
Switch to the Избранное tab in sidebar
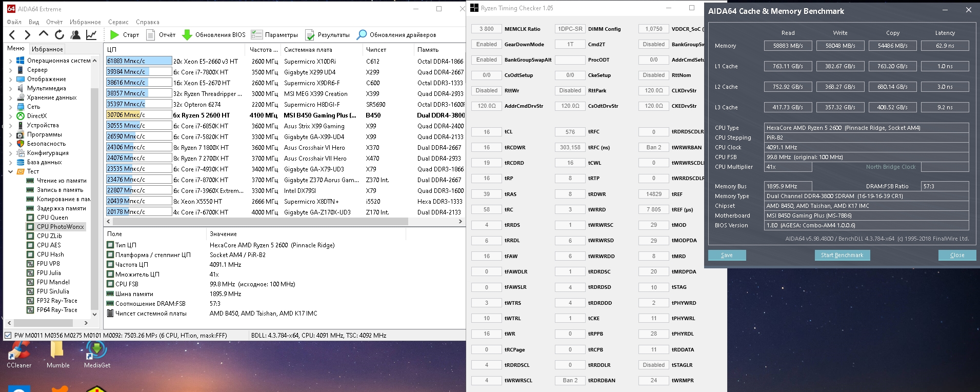coord(47,49)
